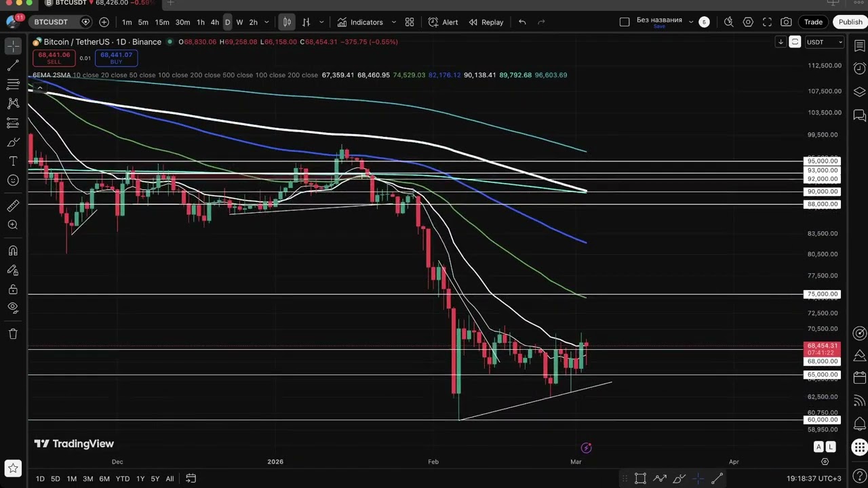Select the crosshair cursor tool
Screen dimensions: 868x488
pyautogui.click(x=13, y=46)
